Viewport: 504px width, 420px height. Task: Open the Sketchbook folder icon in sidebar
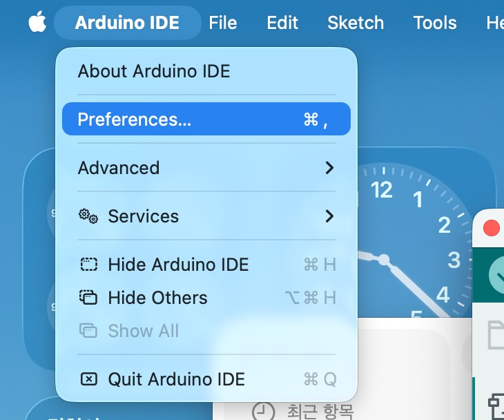pyautogui.click(x=497, y=336)
